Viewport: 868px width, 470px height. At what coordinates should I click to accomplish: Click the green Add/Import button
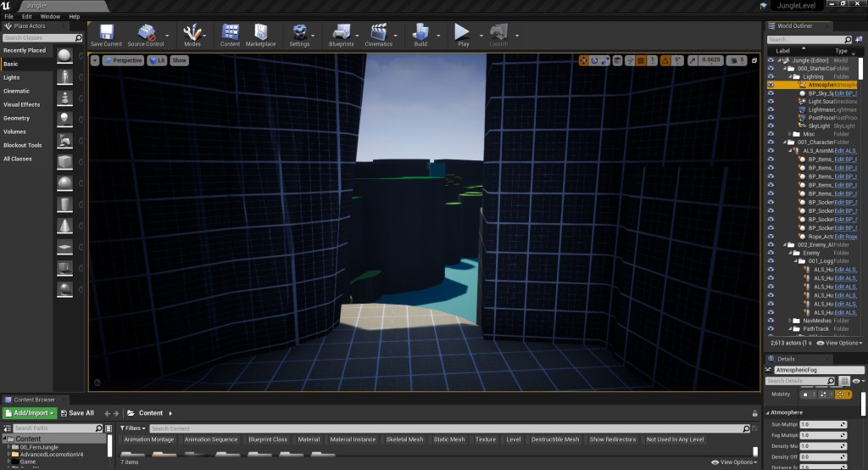click(x=30, y=413)
